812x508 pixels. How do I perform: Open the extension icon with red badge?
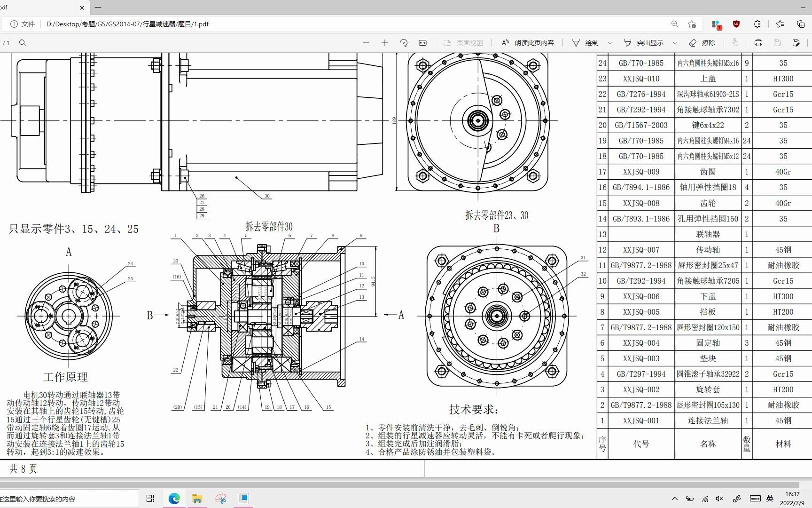pos(716,24)
